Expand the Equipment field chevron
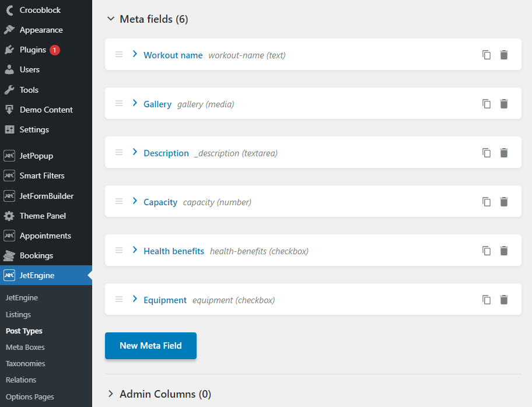This screenshot has width=532, height=407. (x=135, y=299)
